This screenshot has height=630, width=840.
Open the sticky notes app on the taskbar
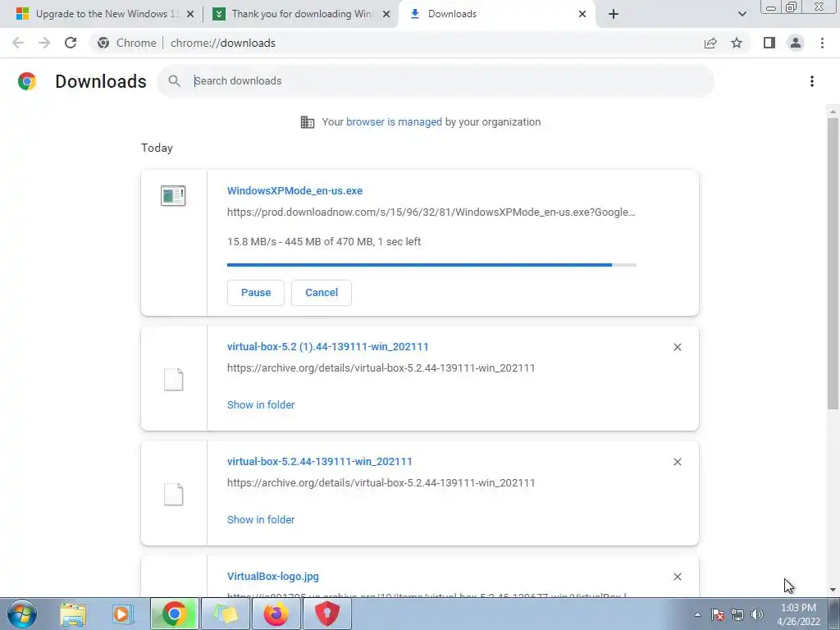pyautogui.click(x=226, y=614)
